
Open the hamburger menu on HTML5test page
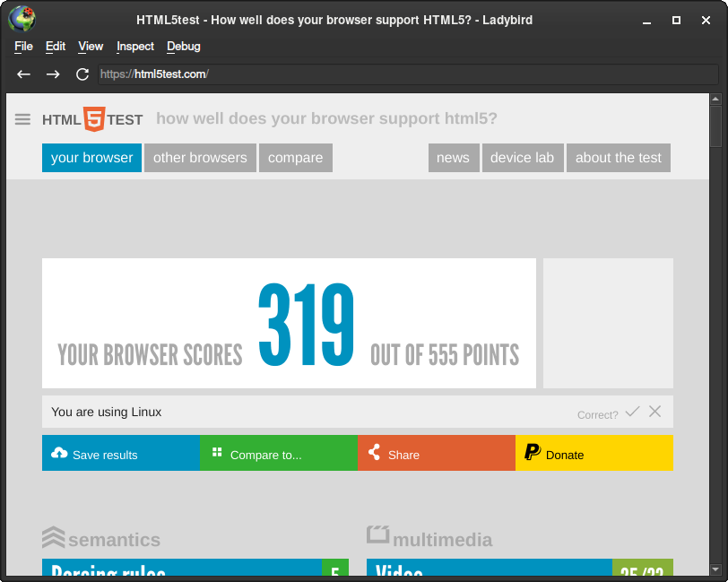[x=22, y=119]
